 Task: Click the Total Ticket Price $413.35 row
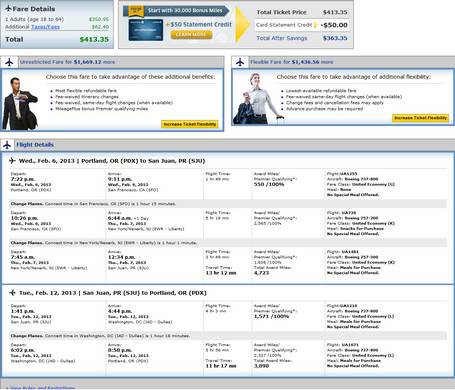coord(302,12)
